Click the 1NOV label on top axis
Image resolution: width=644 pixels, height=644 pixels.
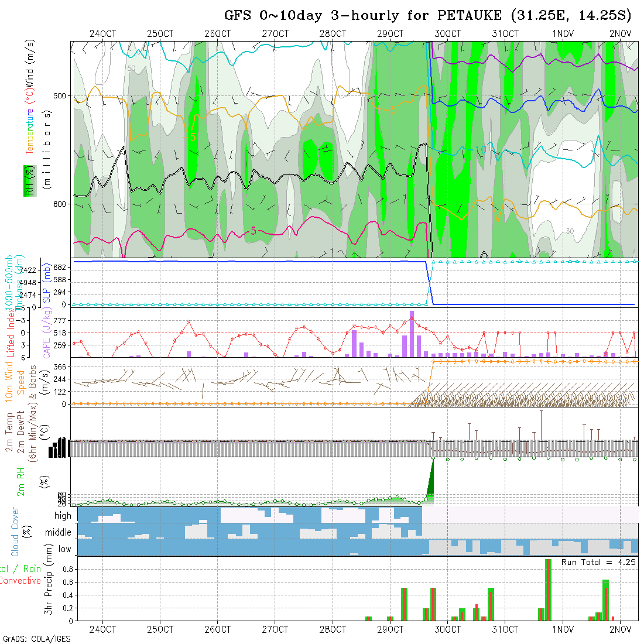(x=563, y=33)
